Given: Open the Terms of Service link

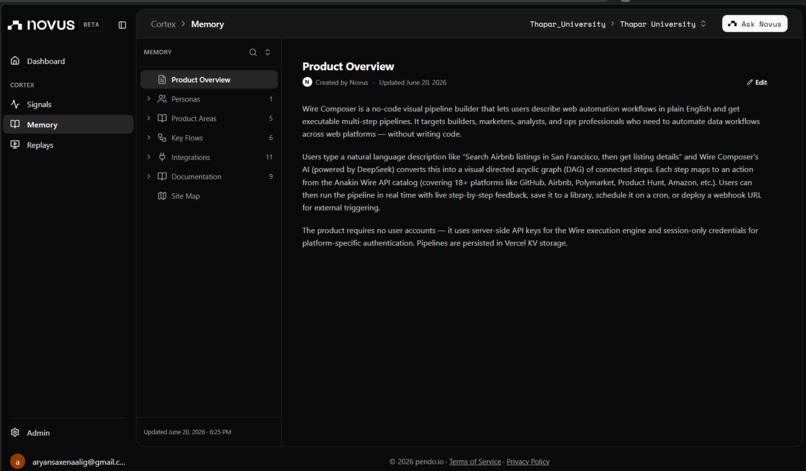Looking at the screenshot, I should [475, 462].
